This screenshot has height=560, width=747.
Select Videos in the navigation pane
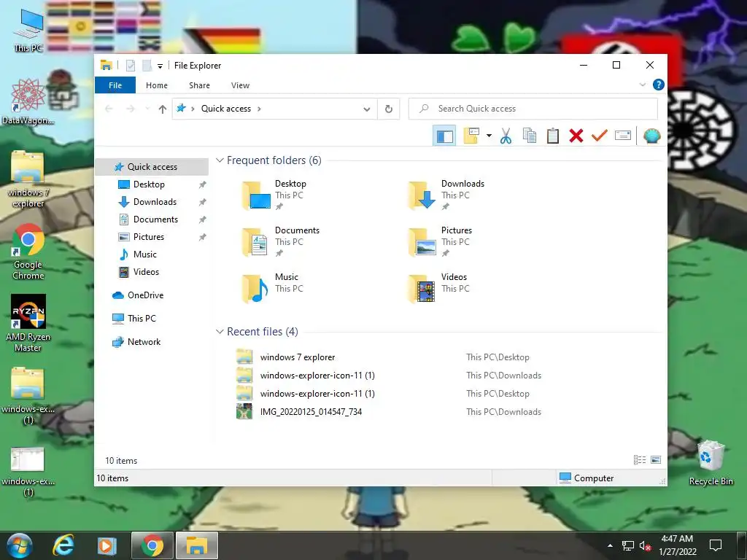146,273
